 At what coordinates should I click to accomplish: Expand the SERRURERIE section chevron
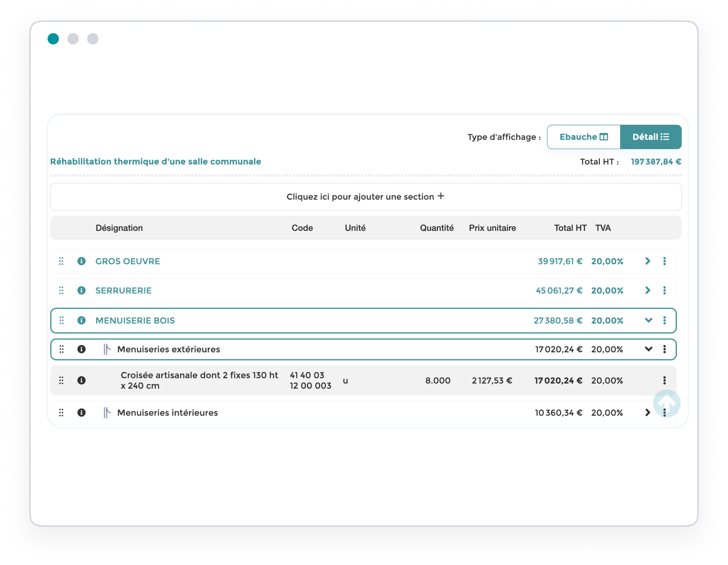648,290
